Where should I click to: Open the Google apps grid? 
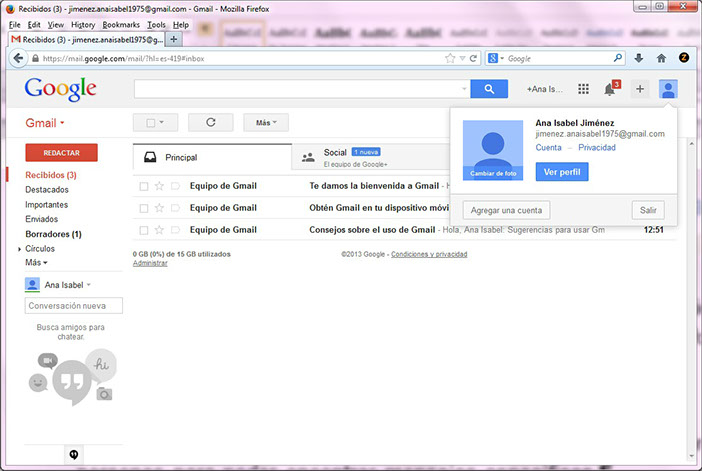point(583,89)
